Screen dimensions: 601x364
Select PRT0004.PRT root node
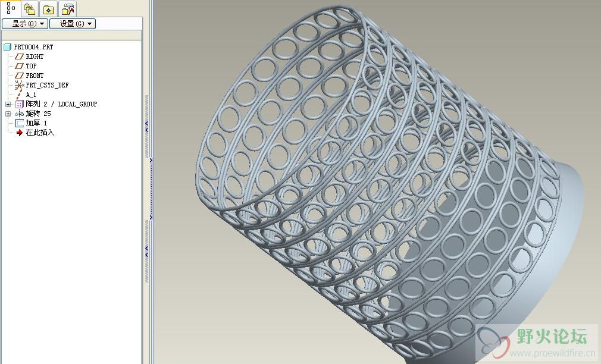33,47
